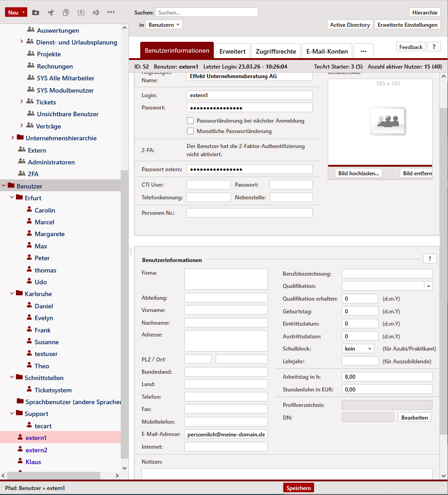Click the user picture placeholder thumbnail
The height and width of the screenshot is (495, 448).
tap(387, 122)
